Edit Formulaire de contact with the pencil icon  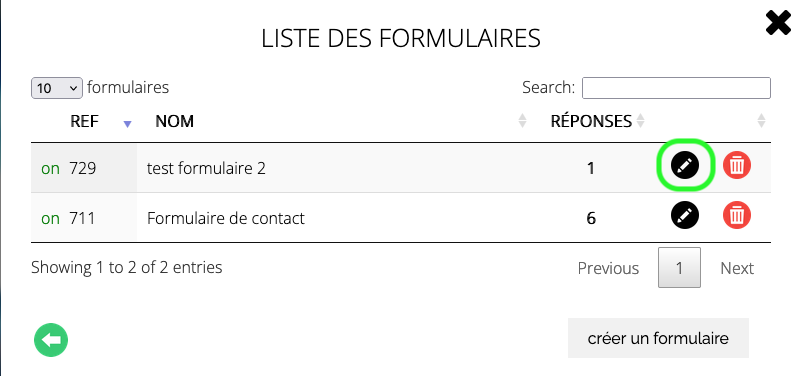tap(685, 215)
